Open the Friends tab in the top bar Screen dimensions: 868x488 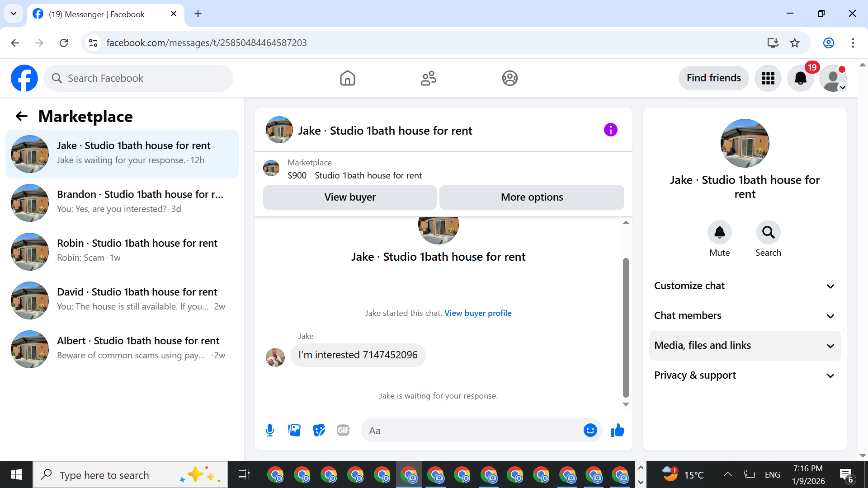click(x=428, y=78)
